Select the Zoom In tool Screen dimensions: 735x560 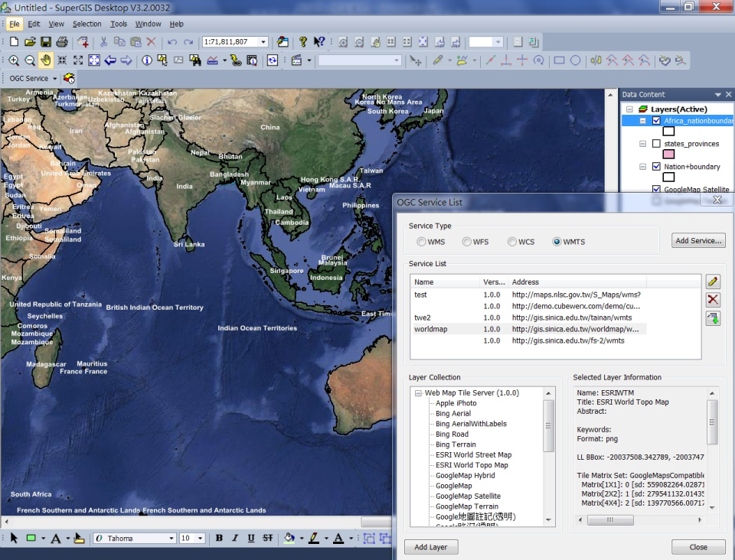point(15,60)
